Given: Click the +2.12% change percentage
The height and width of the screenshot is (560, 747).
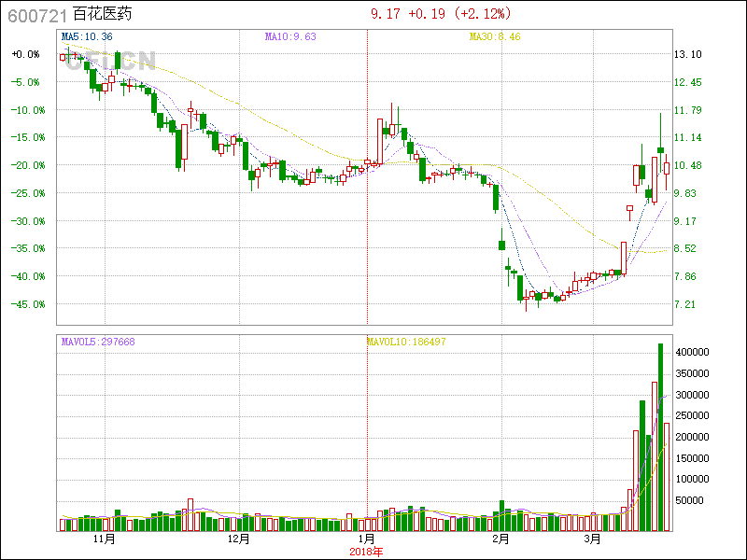Looking at the screenshot, I should point(485,14).
